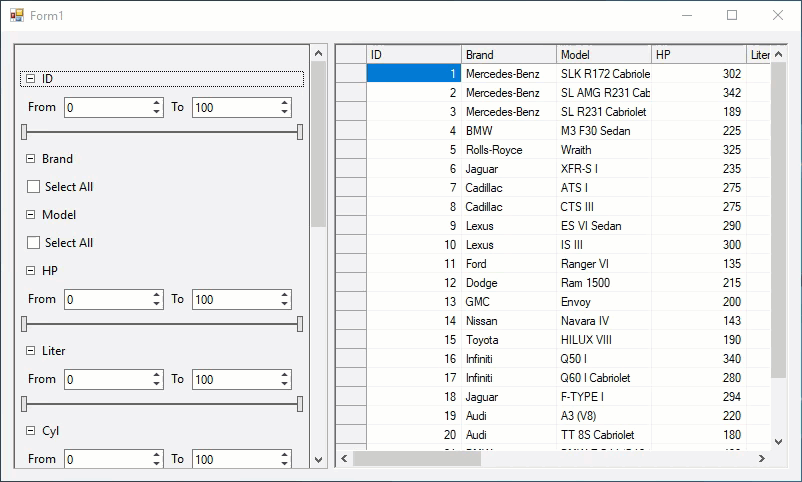Image resolution: width=802 pixels, height=482 pixels.
Task: Click the Rolls-Royce brand cell
Action: 508,150
